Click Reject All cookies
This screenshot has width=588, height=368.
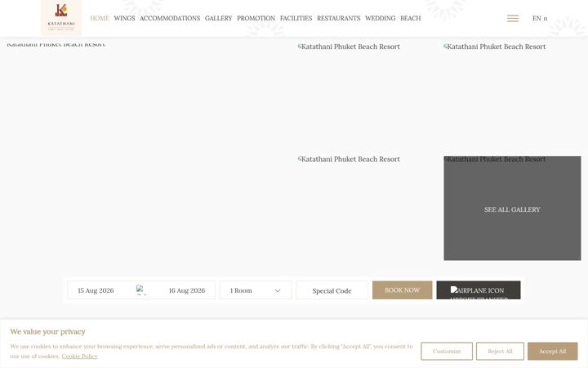500,351
